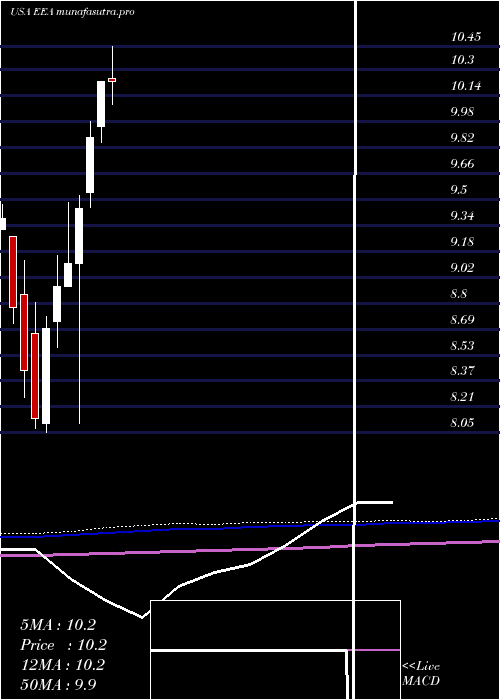This screenshot has width=500, height=700.
Task: Click the 9.18 price axis label
Action: (x=462, y=242)
